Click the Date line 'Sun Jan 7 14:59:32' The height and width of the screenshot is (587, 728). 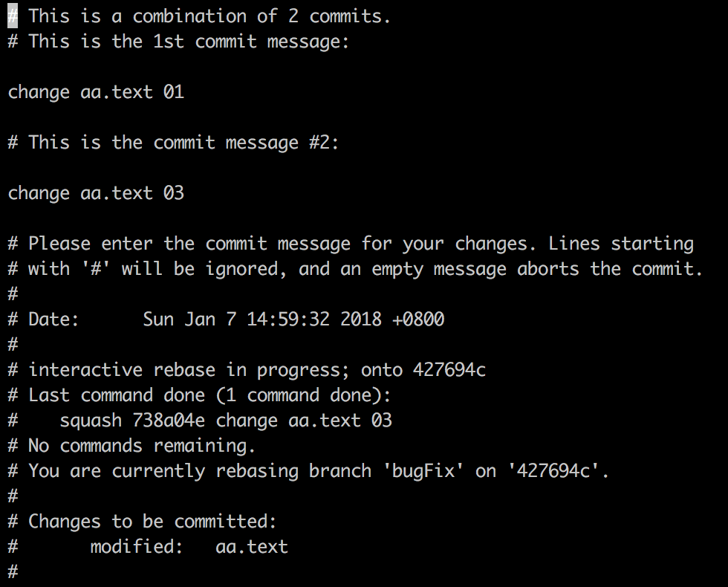coord(236,320)
